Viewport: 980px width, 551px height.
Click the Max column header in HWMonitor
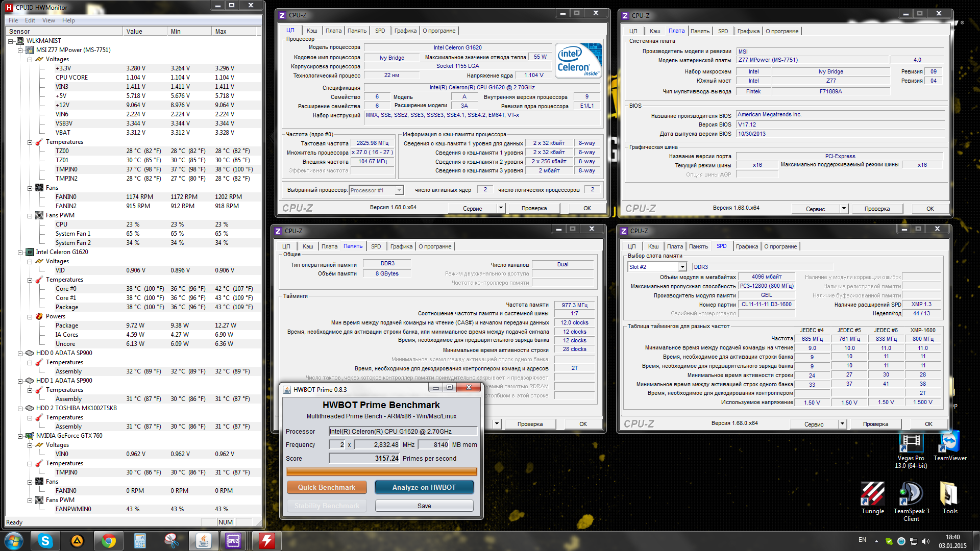pos(233,31)
